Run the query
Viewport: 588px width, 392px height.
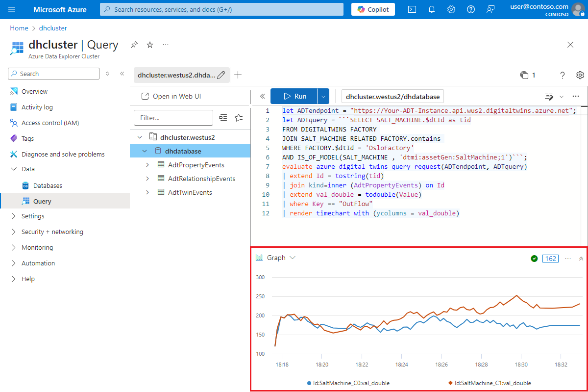pyautogui.click(x=294, y=96)
